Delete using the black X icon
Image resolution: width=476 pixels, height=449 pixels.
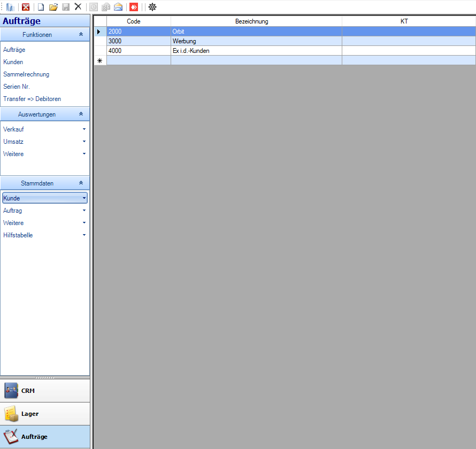coord(78,6)
